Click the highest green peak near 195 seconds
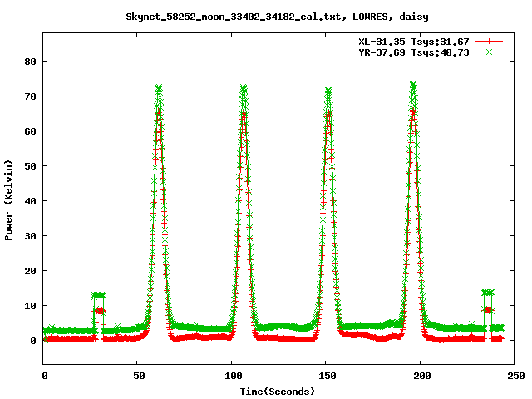The image size is (532, 399). click(413, 85)
